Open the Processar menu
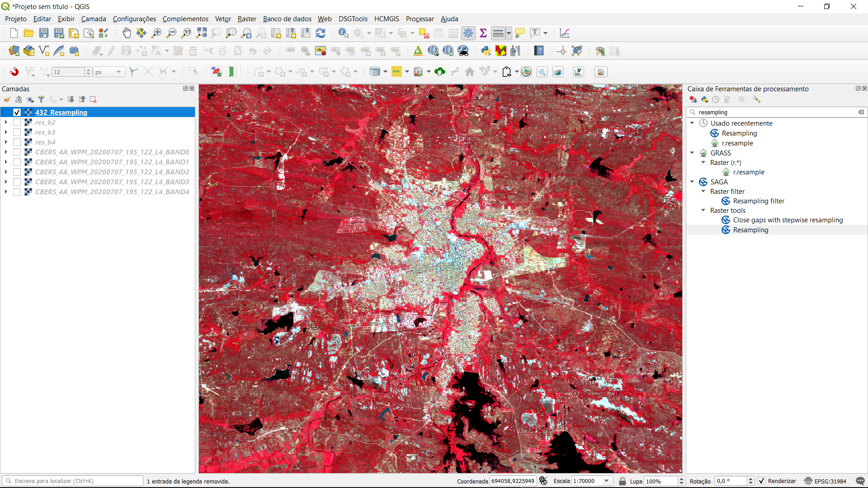This screenshot has height=488, width=868. (x=420, y=19)
